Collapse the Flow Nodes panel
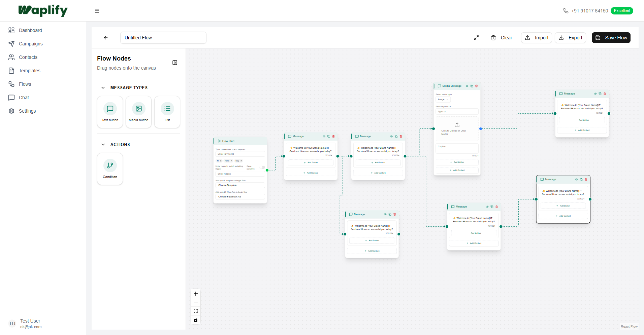This screenshot has height=335, width=644. click(x=175, y=63)
